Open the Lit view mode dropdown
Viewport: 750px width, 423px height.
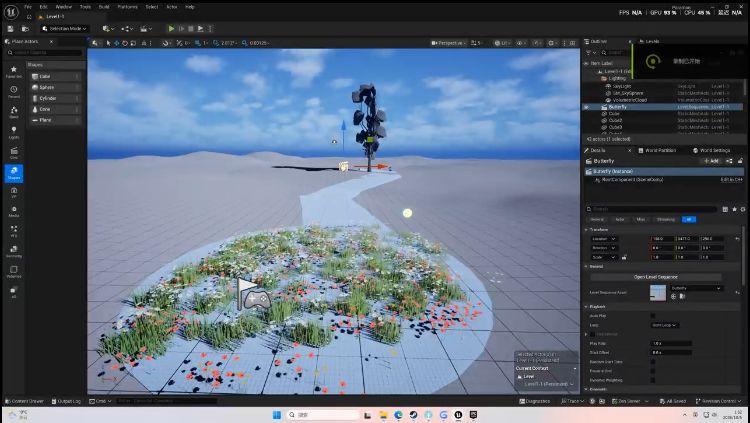tap(501, 43)
